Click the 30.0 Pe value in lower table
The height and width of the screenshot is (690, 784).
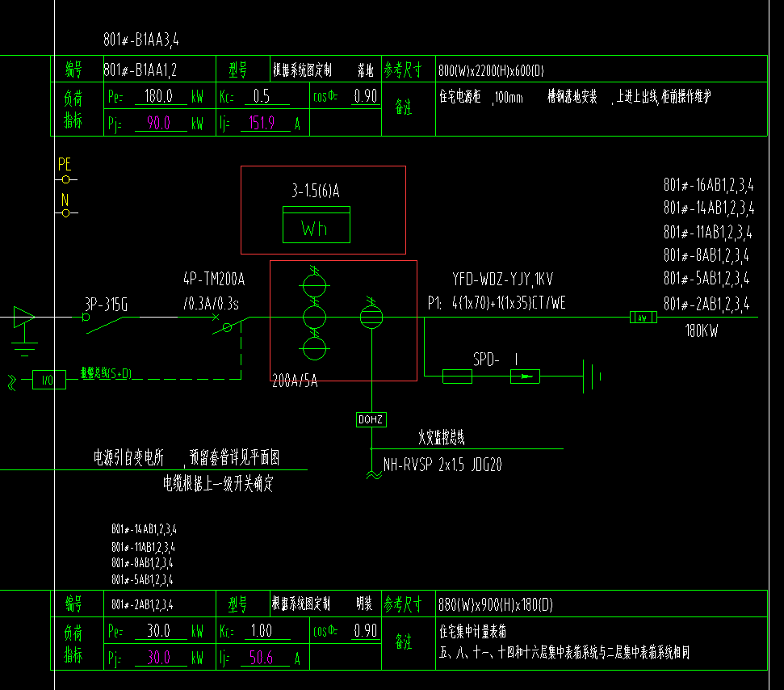pos(158,630)
